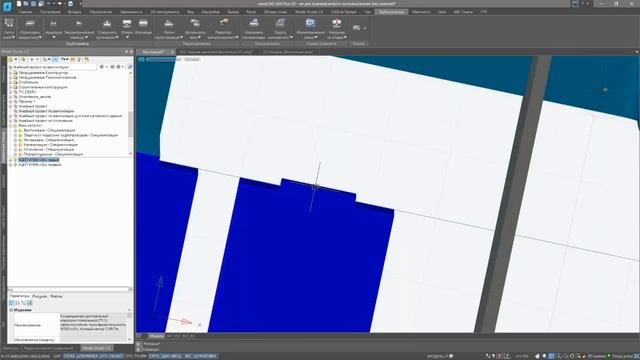
Task: Collapse the Изделие property group
Action: [x=11, y=310]
